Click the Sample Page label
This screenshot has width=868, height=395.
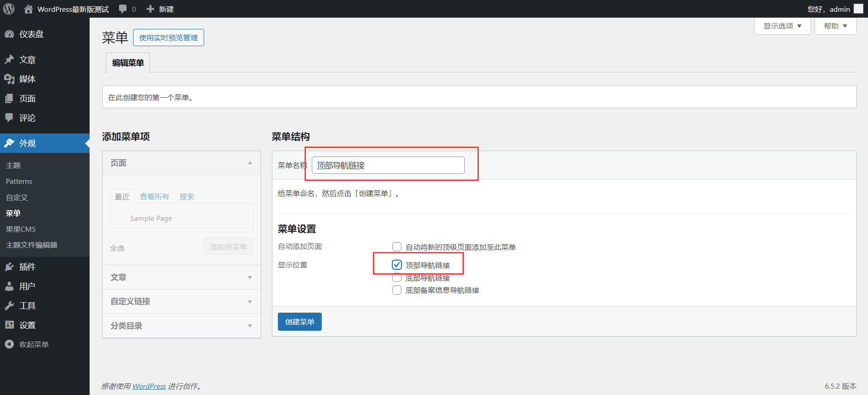(x=151, y=218)
